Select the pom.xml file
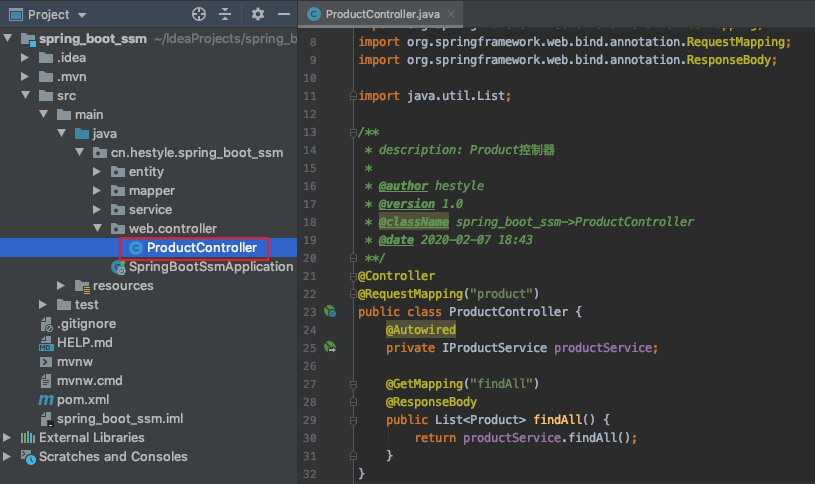This screenshot has height=484, width=815. [83, 400]
